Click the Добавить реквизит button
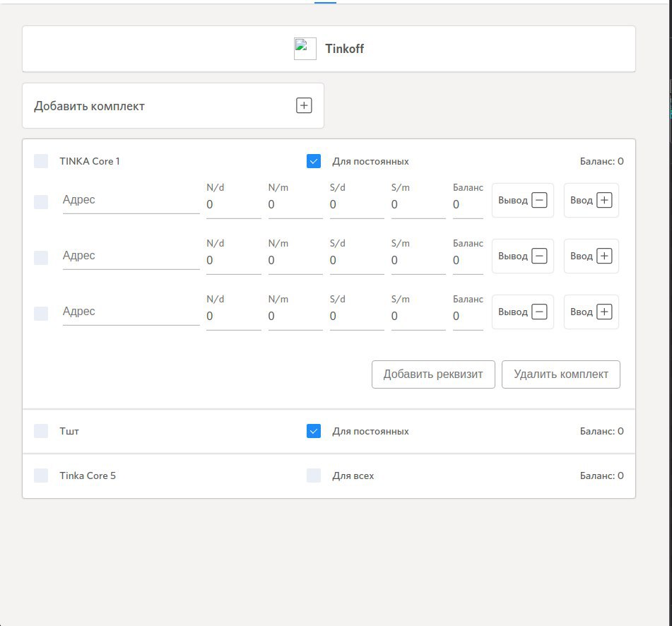 click(x=433, y=374)
